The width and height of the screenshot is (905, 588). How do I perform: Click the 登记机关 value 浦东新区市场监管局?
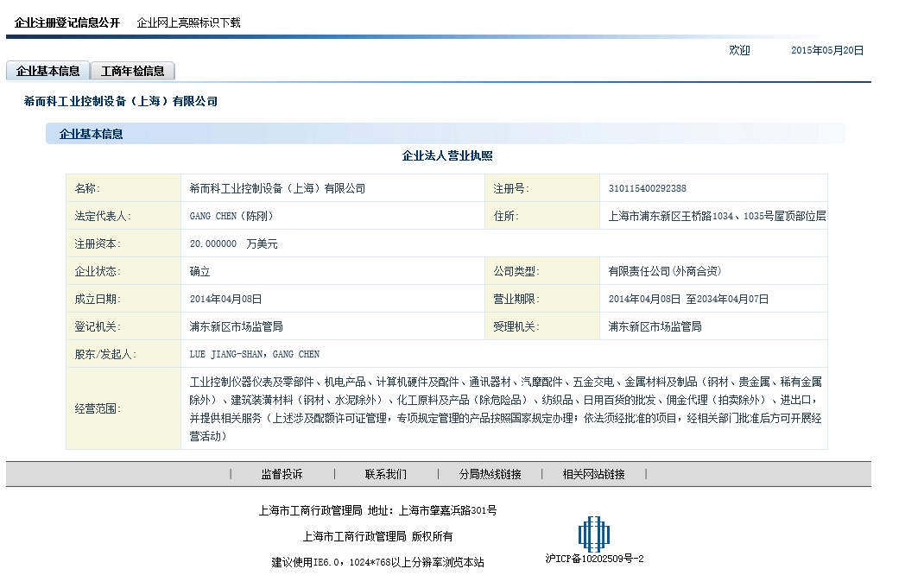(236, 326)
